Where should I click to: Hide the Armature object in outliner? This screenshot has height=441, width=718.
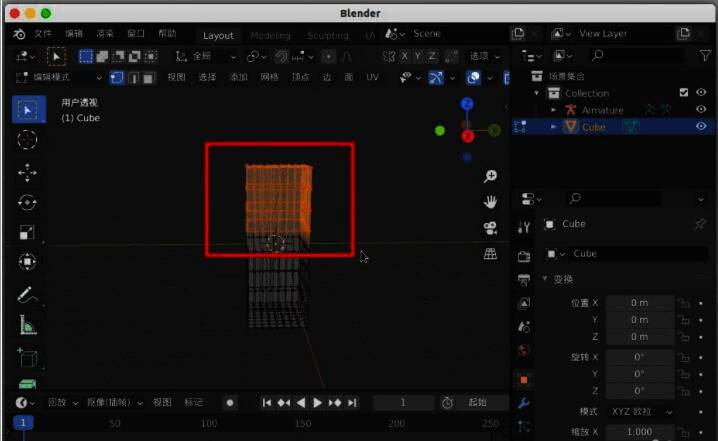pyautogui.click(x=701, y=110)
